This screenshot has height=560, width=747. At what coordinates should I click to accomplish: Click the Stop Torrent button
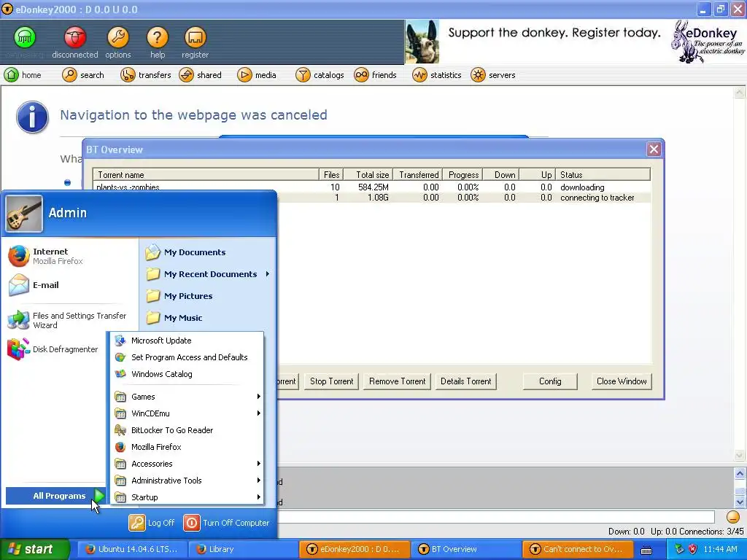tap(332, 381)
